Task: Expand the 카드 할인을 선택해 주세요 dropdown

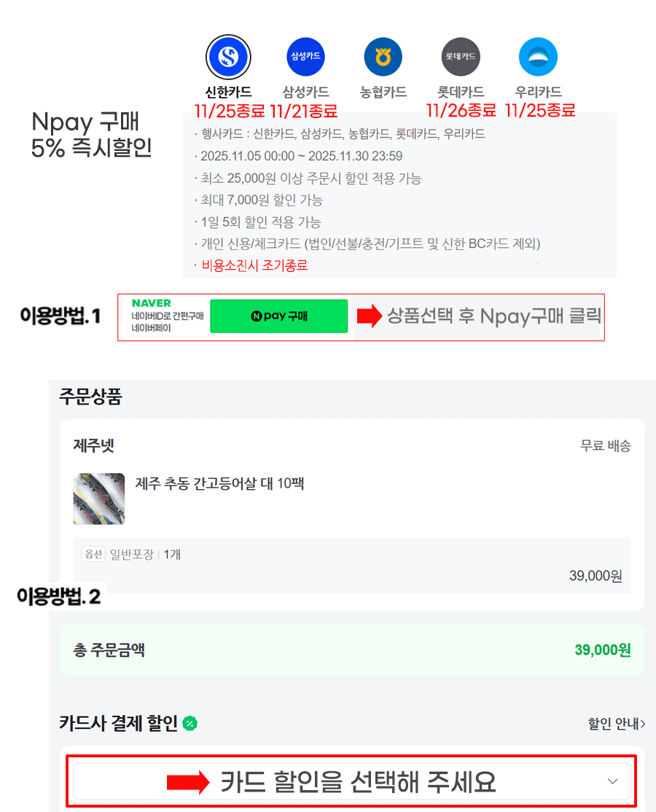Action: 352,781
